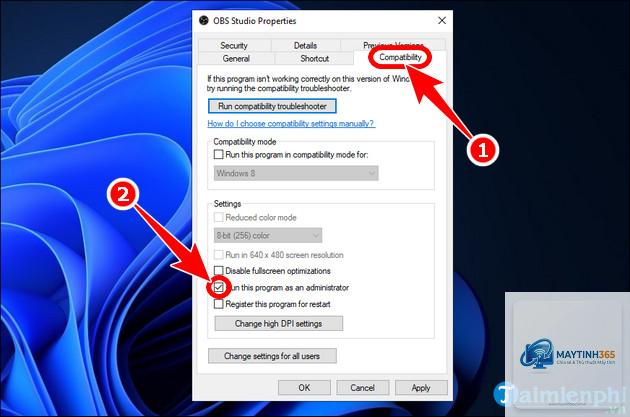This screenshot has height=417, width=630.
Task: Click the Cancel button
Action: pos(362,388)
